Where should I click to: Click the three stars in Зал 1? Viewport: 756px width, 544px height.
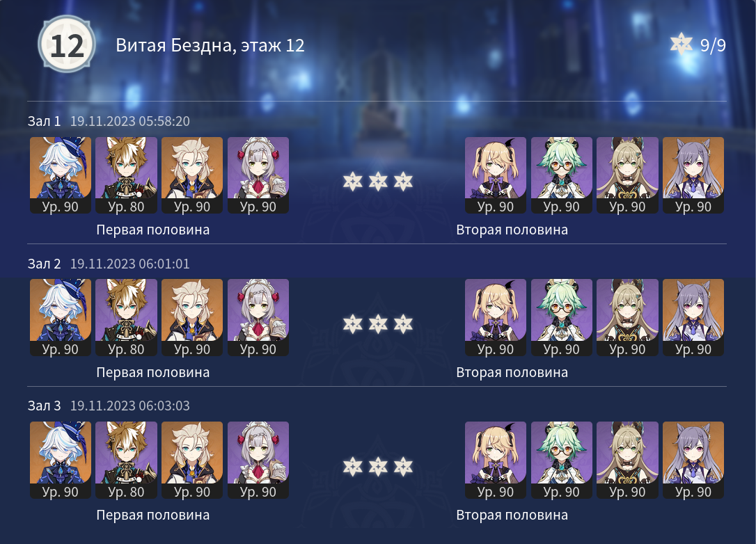[378, 182]
